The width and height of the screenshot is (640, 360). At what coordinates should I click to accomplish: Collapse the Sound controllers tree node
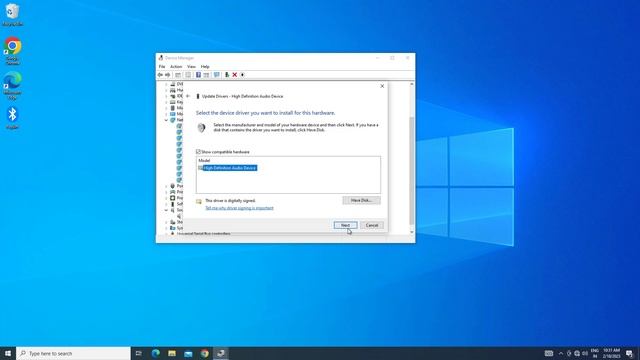[166, 210]
